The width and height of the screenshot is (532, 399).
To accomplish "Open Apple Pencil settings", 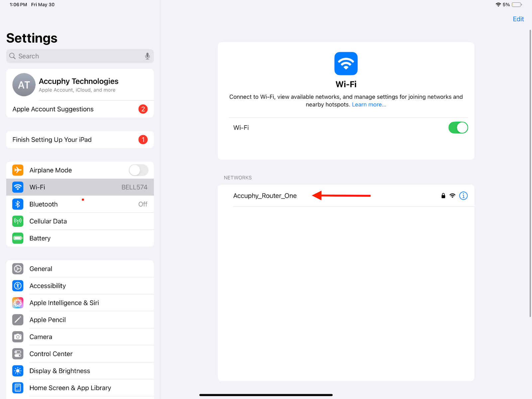I will coord(80,320).
